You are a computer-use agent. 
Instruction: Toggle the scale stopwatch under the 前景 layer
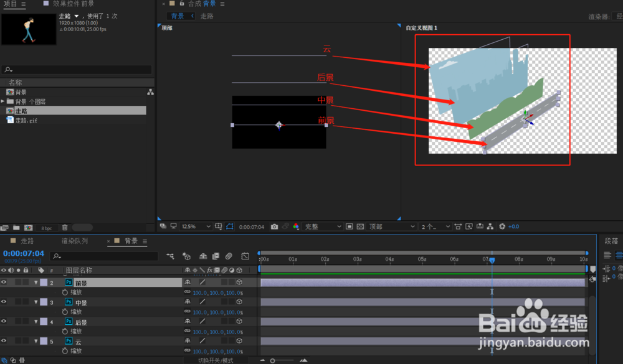point(65,292)
